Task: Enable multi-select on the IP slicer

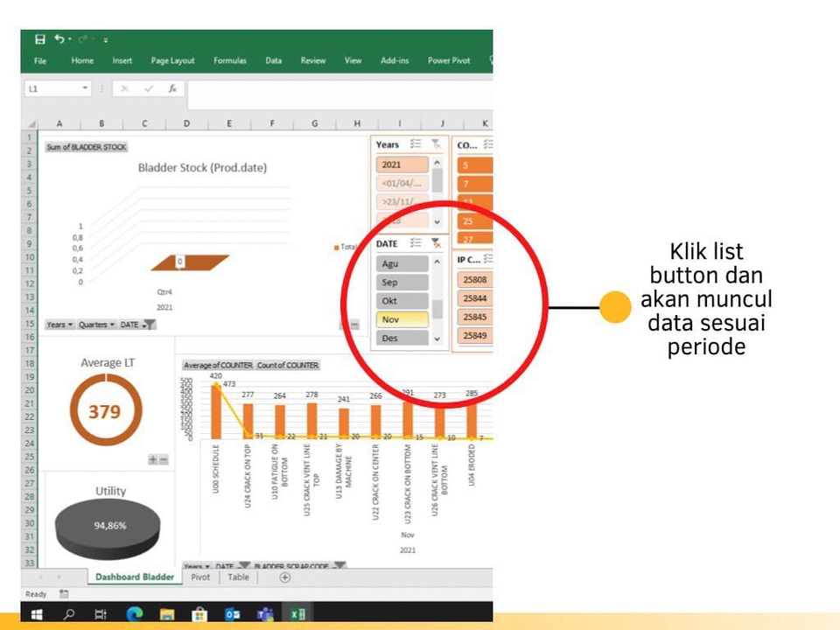Action: tap(487, 256)
